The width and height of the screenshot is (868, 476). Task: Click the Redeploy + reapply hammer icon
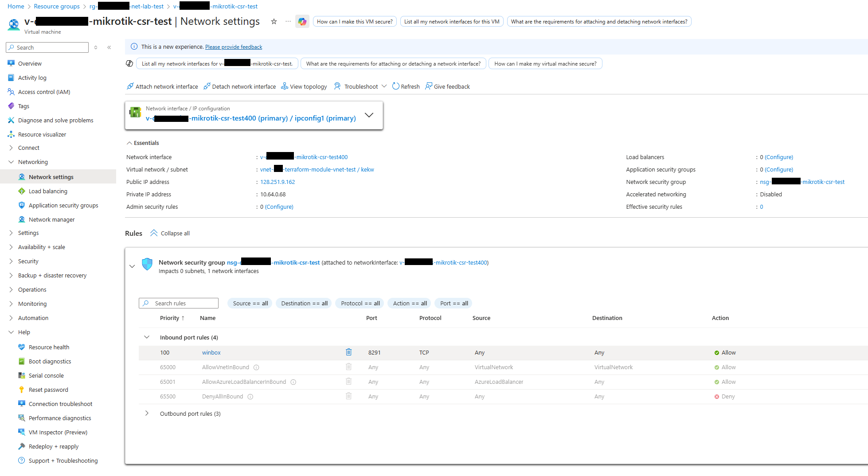pos(22,446)
